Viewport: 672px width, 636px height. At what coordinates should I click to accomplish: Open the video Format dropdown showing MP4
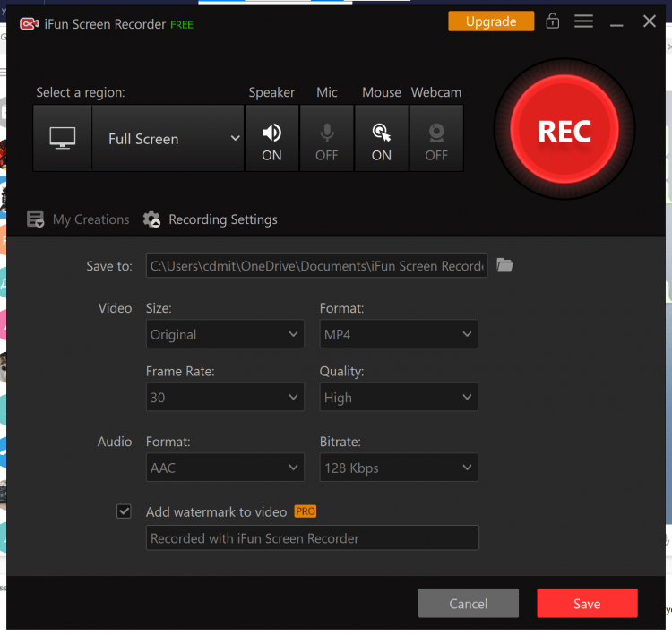point(399,334)
